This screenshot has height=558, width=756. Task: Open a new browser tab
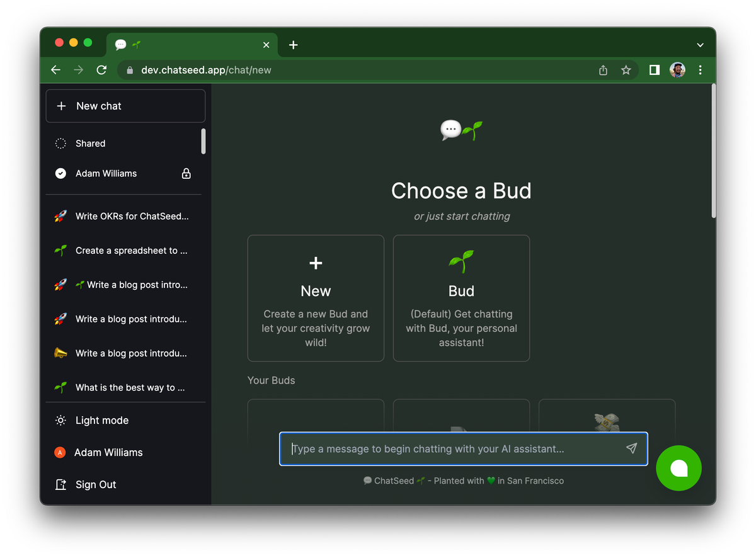click(293, 45)
